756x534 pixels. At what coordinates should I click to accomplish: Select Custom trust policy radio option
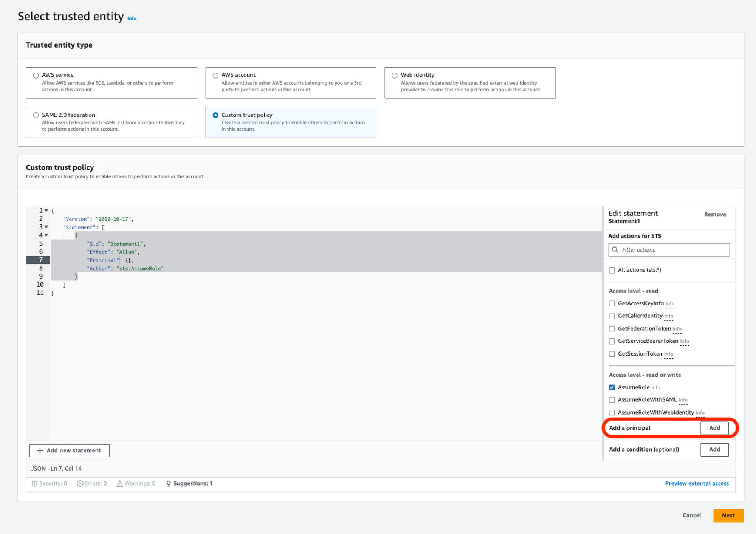tap(215, 115)
